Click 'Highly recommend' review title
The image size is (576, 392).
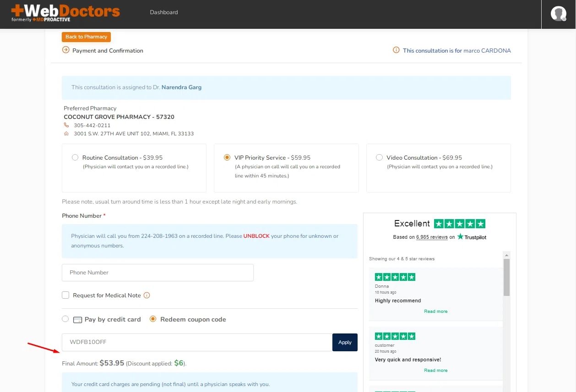click(x=398, y=301)
